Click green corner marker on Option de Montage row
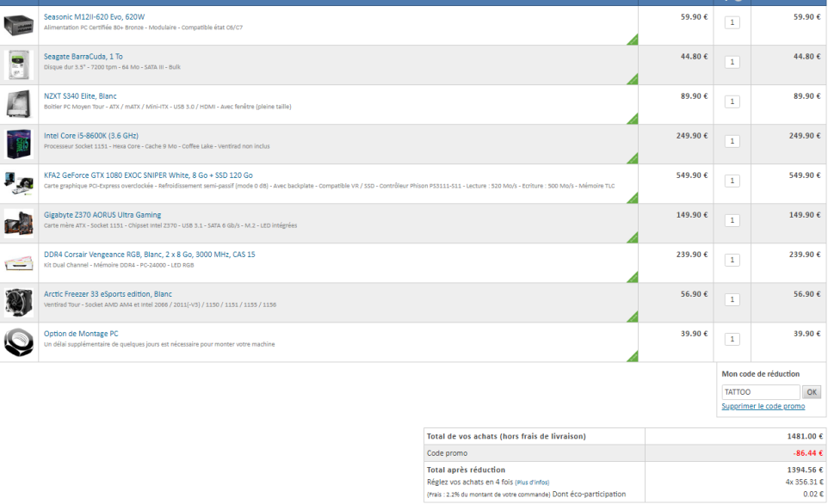 633,357
